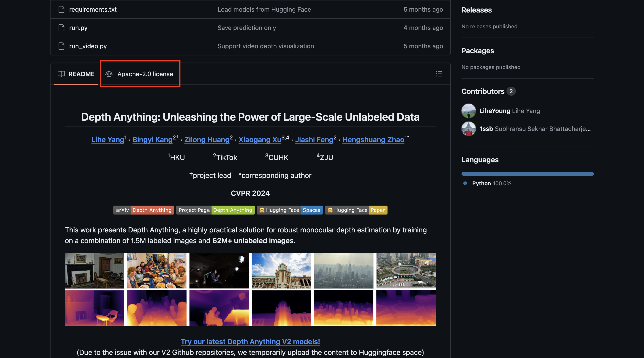Visit Lihe Yang author link

click(108, 139)
